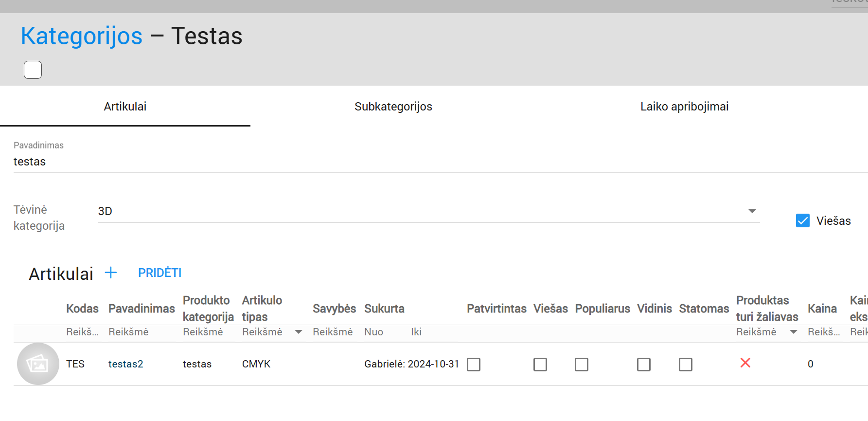Screen dimensions: 868x421
Task: Switch to the Subkategorijos tab
Action: pos(393,107)
